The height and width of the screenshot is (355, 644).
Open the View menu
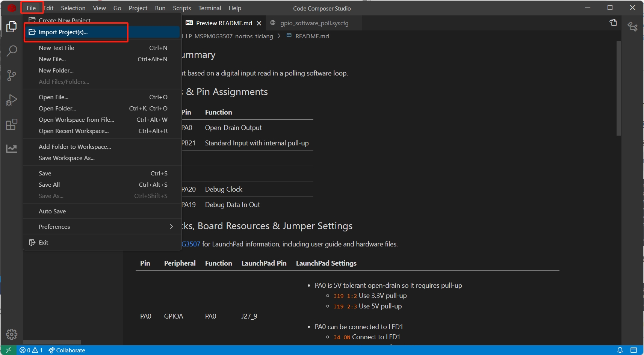(100, 8)
